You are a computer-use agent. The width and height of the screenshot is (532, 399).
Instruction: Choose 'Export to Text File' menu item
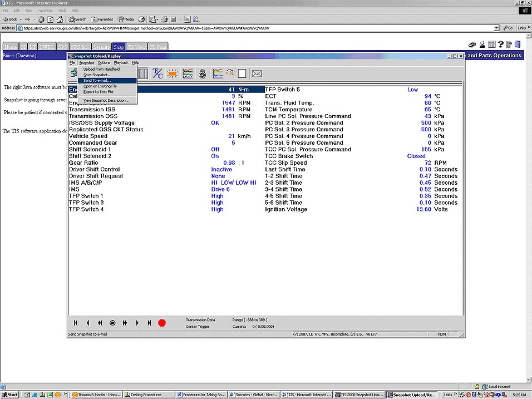98,92
